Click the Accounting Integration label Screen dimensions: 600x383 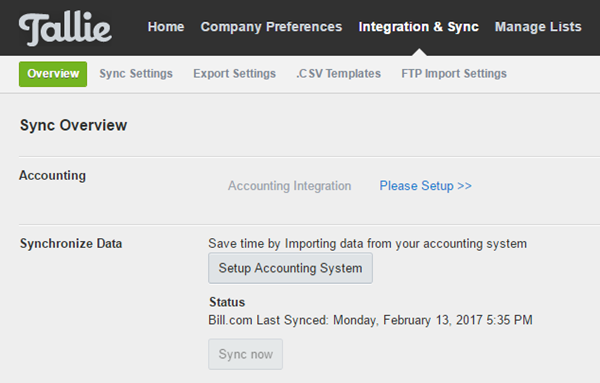(x=290, y=186)
